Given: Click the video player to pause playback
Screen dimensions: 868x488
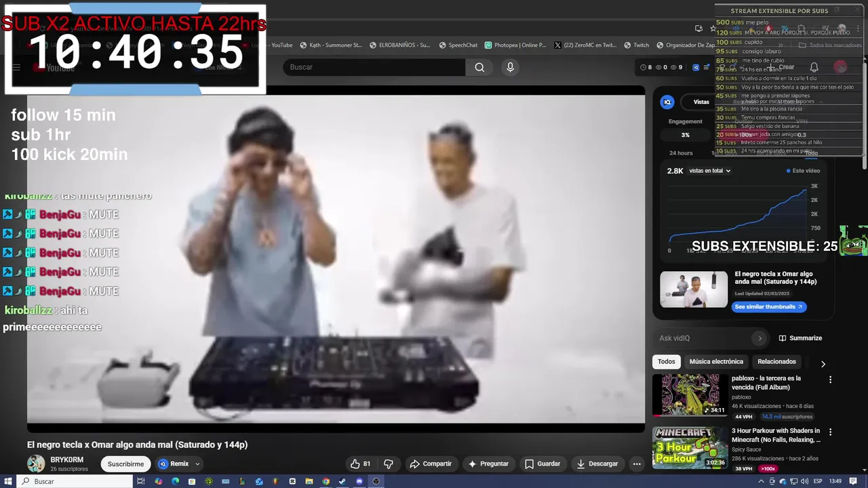Looking at the screenshot, I should pyautogui.click(x=336, y=258).
